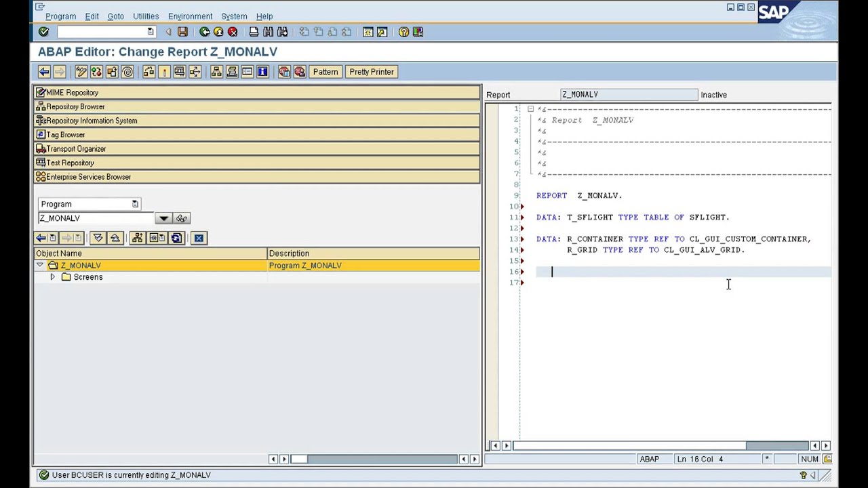Click the Print icon
The image size is (868, 488).
point(254,32)
